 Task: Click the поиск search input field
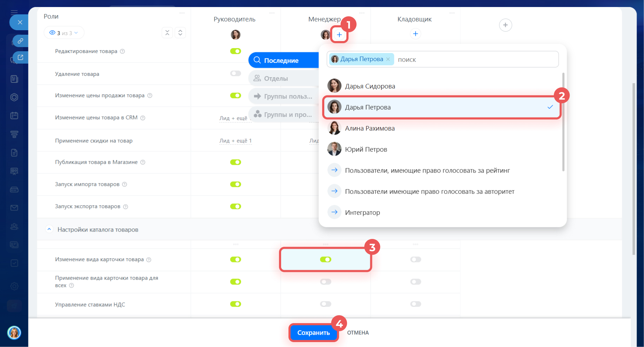(474, 60)
